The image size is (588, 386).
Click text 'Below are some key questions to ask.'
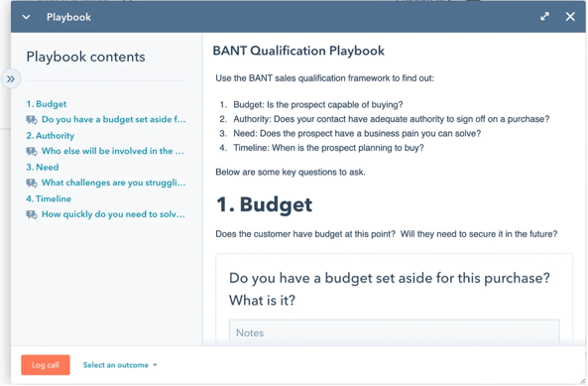(x=291, y=173)
